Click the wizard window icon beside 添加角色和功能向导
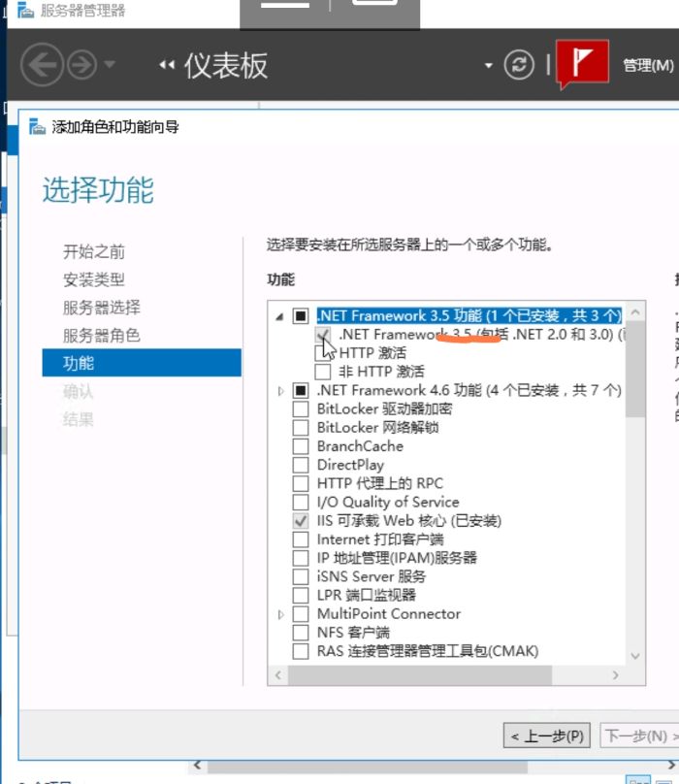The width and height of the screenshot is (679, 784). [37, 126]
